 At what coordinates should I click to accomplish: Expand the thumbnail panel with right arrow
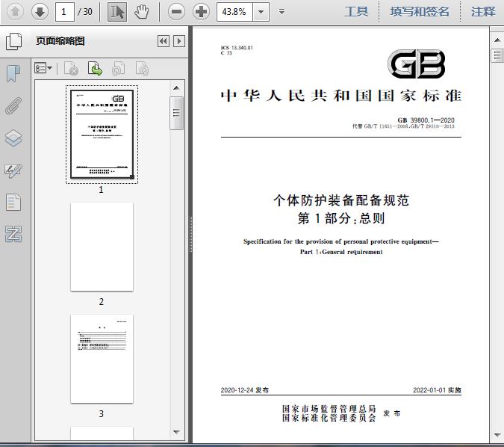tap(179, 41)
